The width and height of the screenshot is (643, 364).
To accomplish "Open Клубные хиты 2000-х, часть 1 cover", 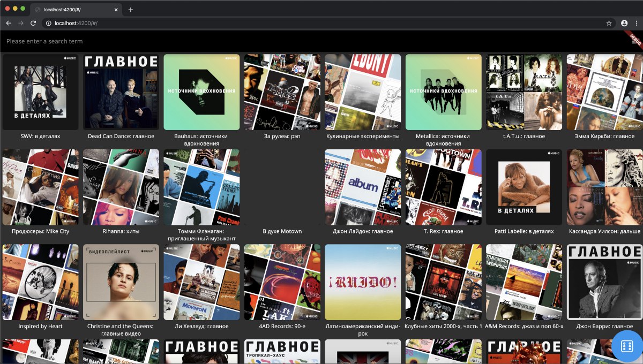I will click(x=444, y=282).
